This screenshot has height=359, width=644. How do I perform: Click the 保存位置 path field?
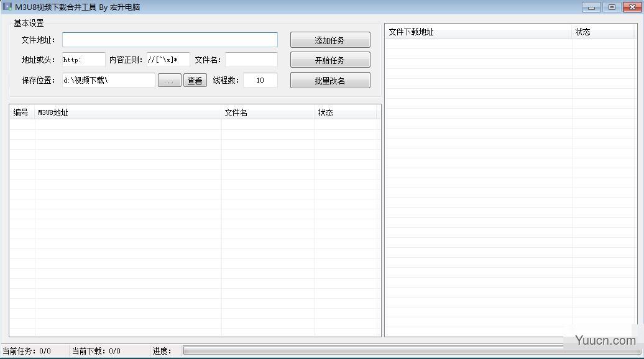pyautogui.click(x=109, y=80)
